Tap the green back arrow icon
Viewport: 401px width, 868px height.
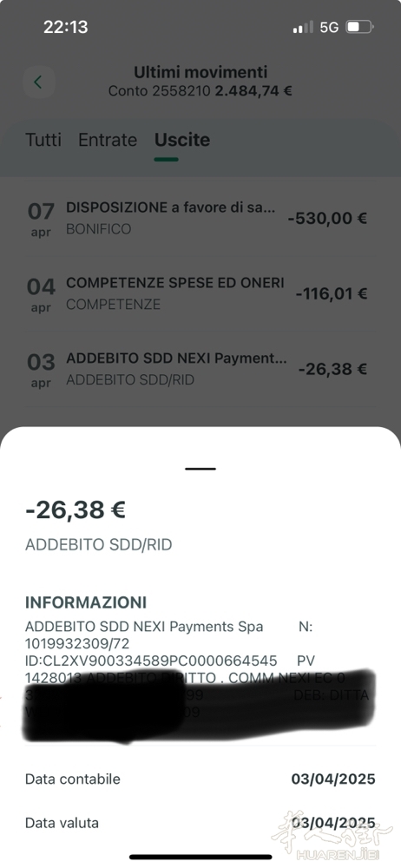(38, 82)
